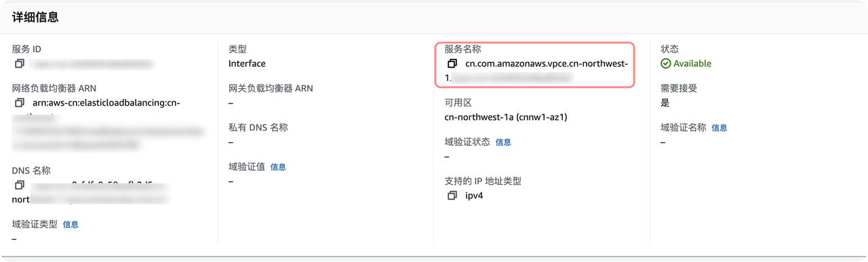868x262 pixels.
Task: Copy the 服务 ID value
Action: point(19,64)
